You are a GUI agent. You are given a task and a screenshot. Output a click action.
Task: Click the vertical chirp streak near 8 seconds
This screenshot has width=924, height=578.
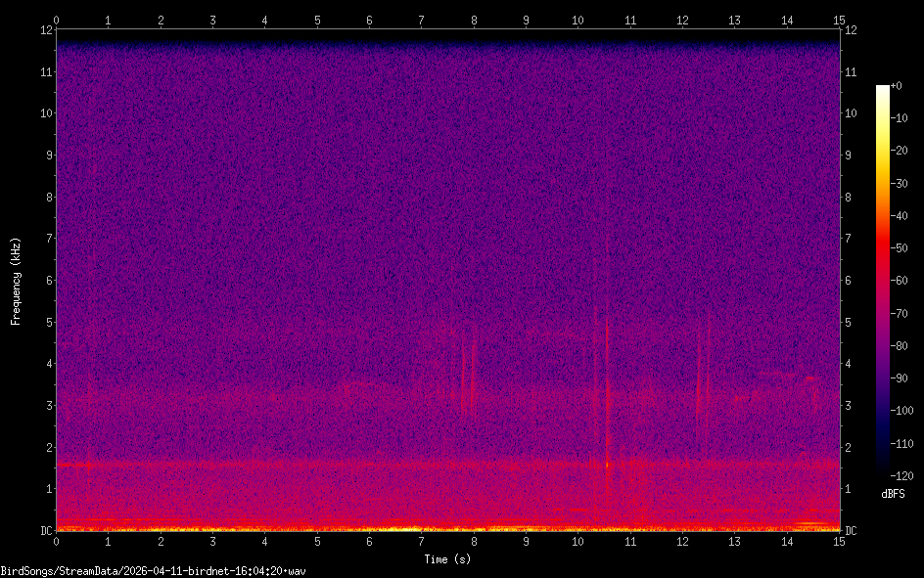(473, 372)
